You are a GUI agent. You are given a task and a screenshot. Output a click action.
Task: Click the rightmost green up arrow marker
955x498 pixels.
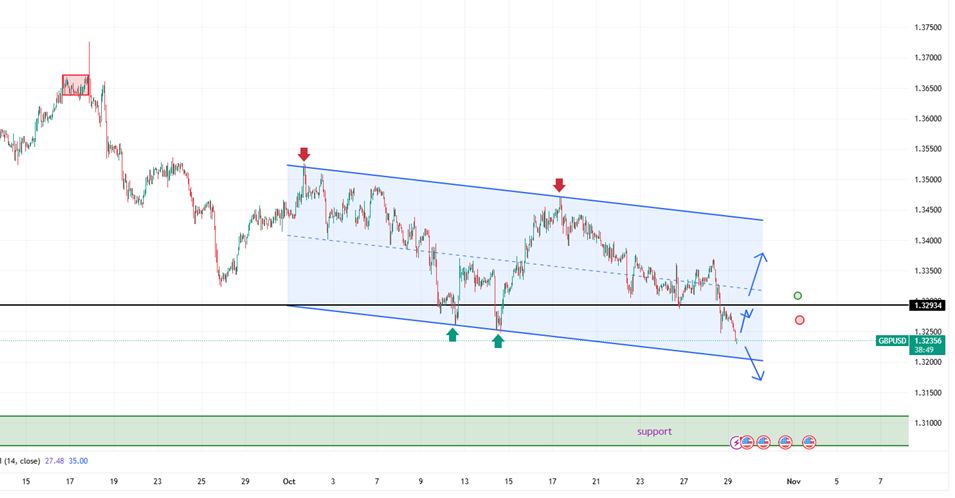click(498, 341)
